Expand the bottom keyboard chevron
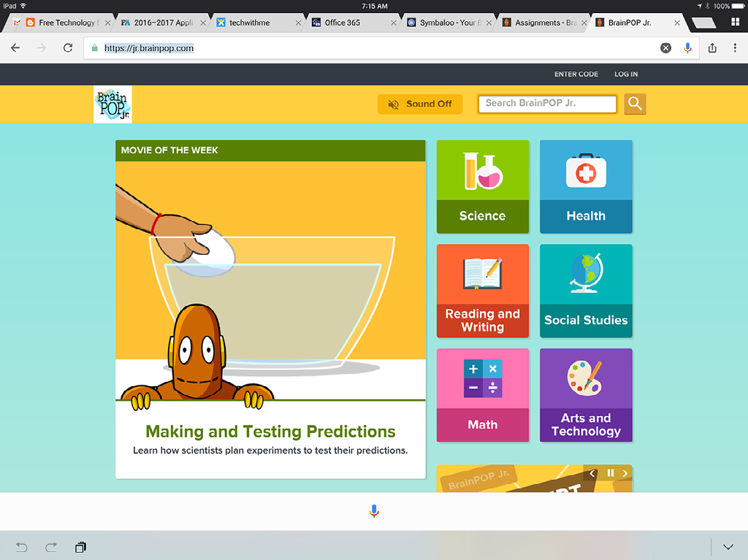The width and height of the screenshot is (748, 560). pyautogui.click(x=728, y=546)
